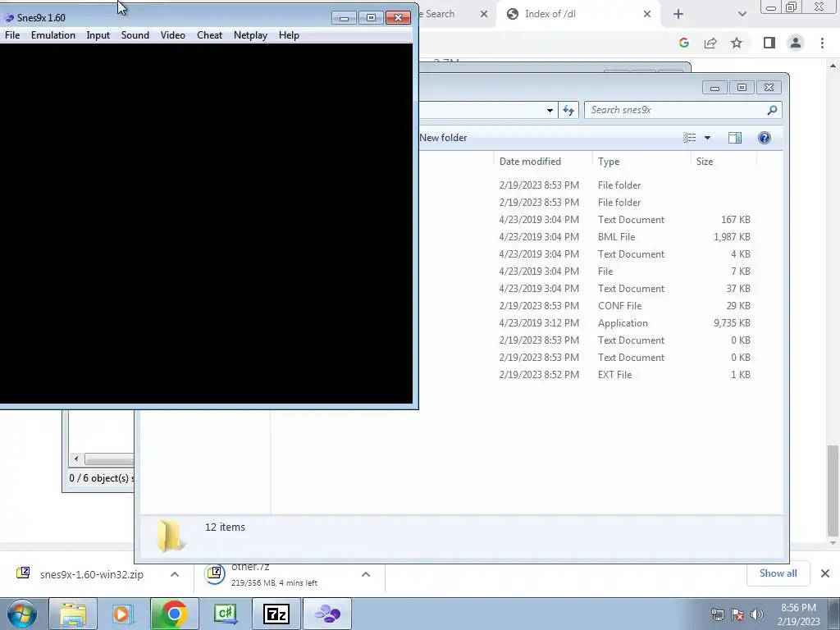Click the 12 items status text
The height and width of the screenshot is (630, 840).
coord(225,527)
